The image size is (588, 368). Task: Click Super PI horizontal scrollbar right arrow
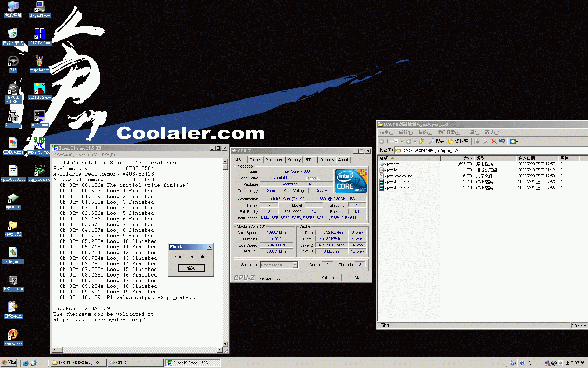(x=220, y=350)
